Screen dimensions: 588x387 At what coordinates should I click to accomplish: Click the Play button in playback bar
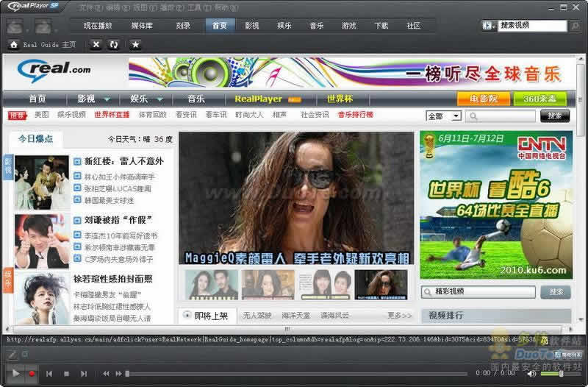coord(15,373)
